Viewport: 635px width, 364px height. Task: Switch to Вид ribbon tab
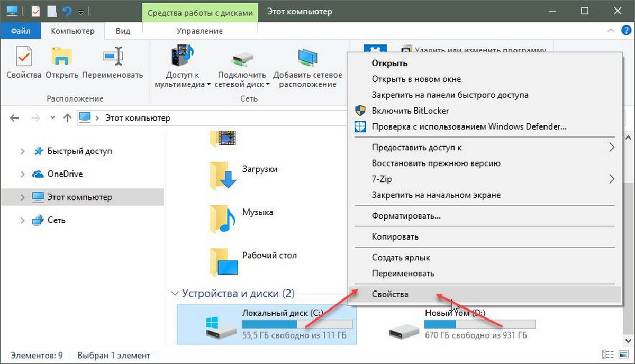tap(123, 31)
